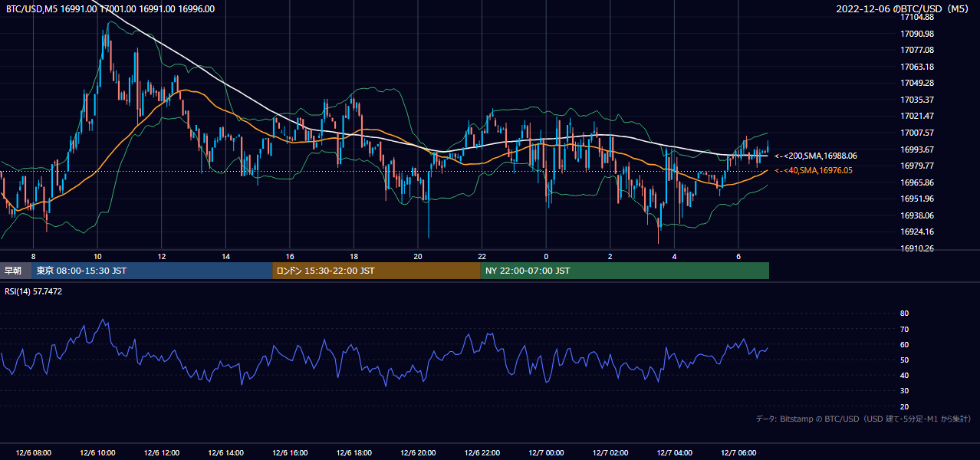Click the 12/7 00:00 time label
The height and width of the screenshot is (460, 980).
tap(546, 453)
